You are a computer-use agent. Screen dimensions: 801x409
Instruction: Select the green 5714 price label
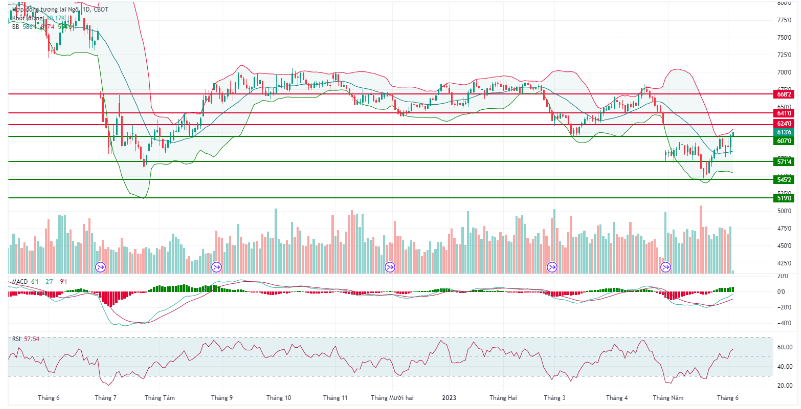coord(784,161)
